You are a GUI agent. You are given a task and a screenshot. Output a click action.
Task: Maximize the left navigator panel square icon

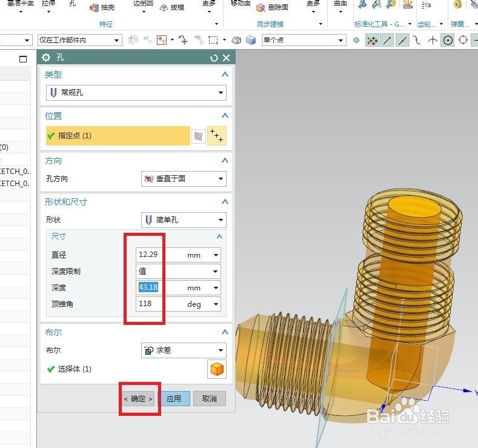[x=23, y=59]
